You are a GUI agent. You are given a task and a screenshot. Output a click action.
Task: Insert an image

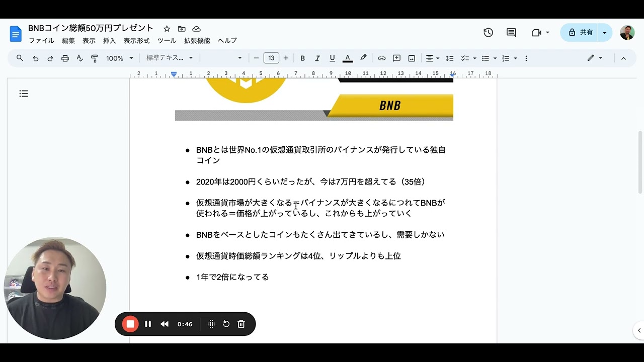tap(412, 58)
